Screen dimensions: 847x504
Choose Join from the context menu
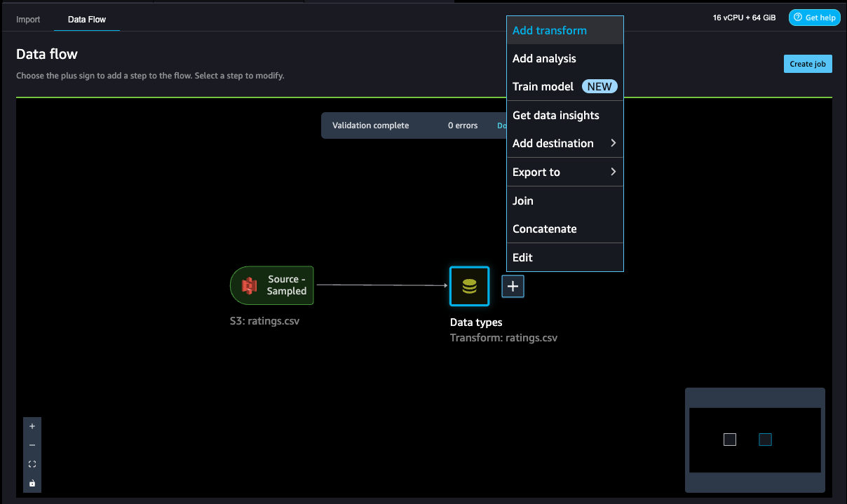tap(565, 201)
